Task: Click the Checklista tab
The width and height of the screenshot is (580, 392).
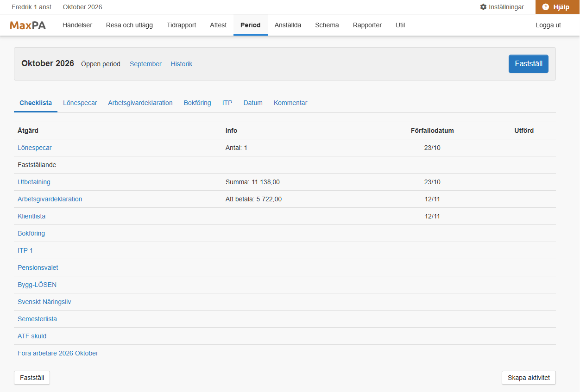Action: (36, 103)
